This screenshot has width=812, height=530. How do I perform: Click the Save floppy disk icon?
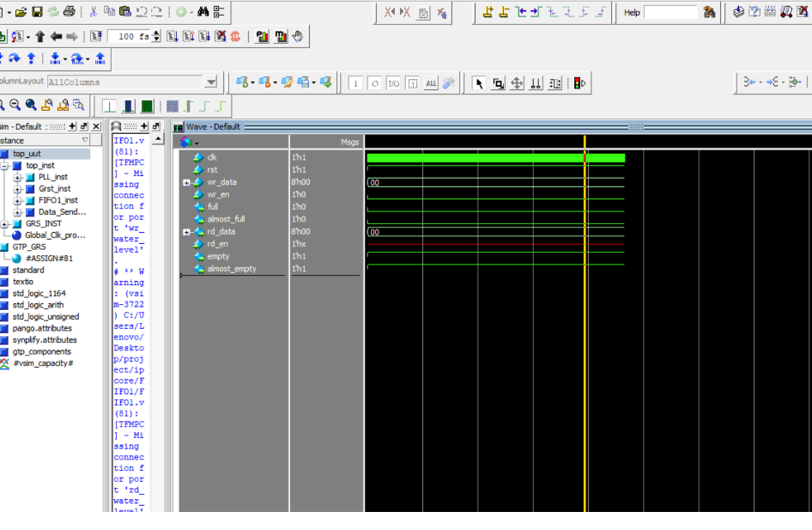click(37, 11)
